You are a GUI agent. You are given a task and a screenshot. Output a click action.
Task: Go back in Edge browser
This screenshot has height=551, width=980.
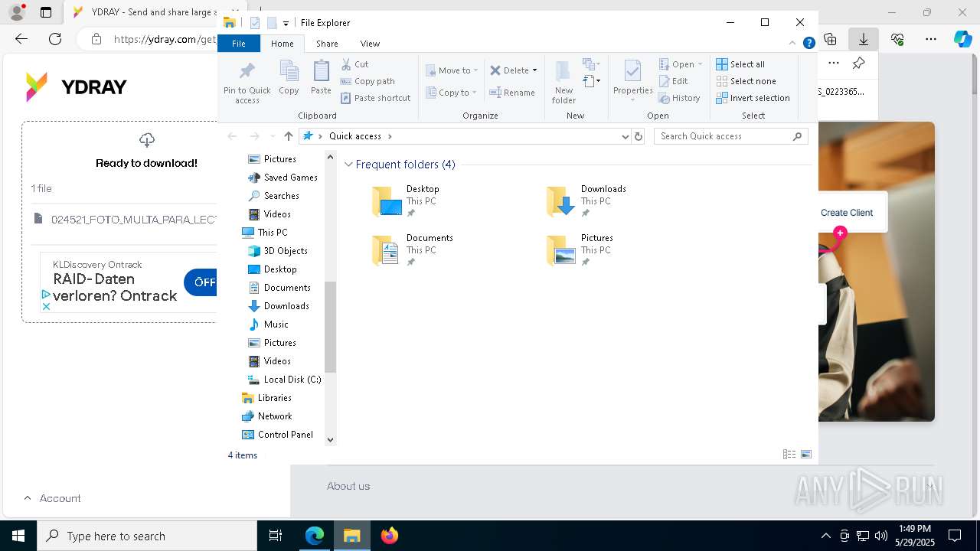click(x=21, y=39)
